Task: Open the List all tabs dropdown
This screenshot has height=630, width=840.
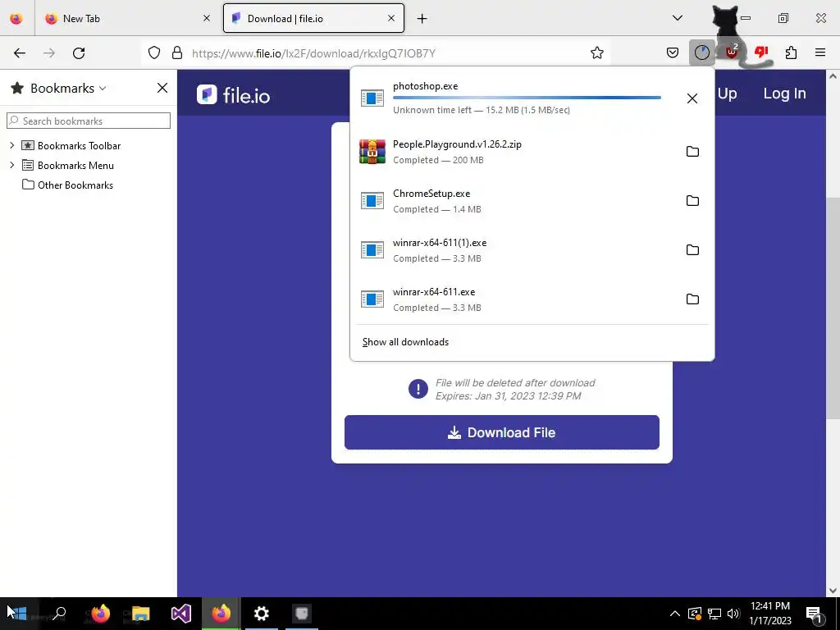Action: 677,18
